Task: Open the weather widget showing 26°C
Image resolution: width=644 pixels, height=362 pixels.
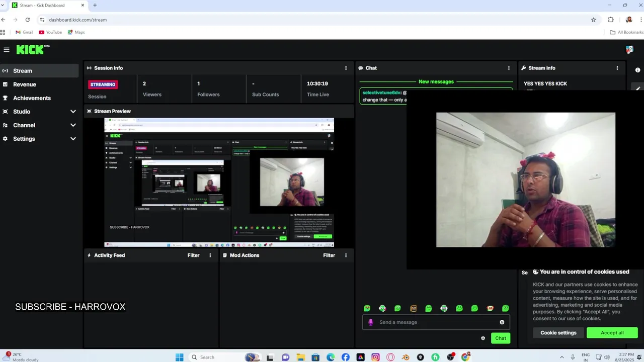Action: [x=20, y=357]
